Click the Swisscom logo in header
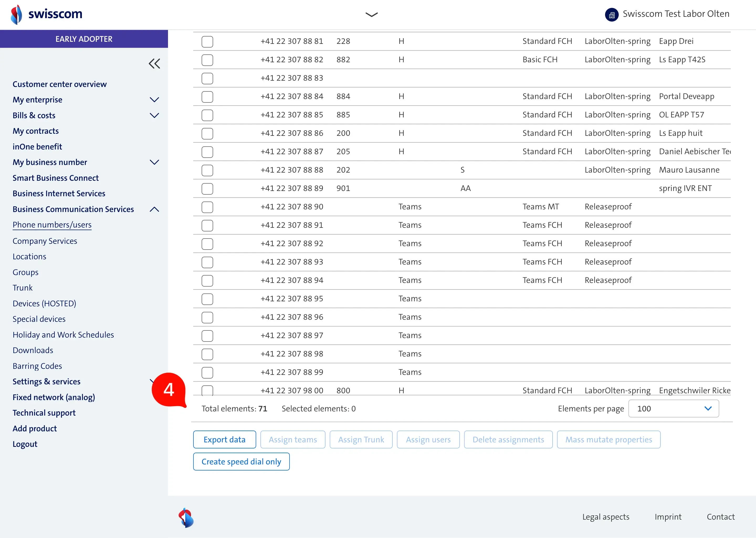The width and height of the screenshot is (756, 538). point(46,14)
